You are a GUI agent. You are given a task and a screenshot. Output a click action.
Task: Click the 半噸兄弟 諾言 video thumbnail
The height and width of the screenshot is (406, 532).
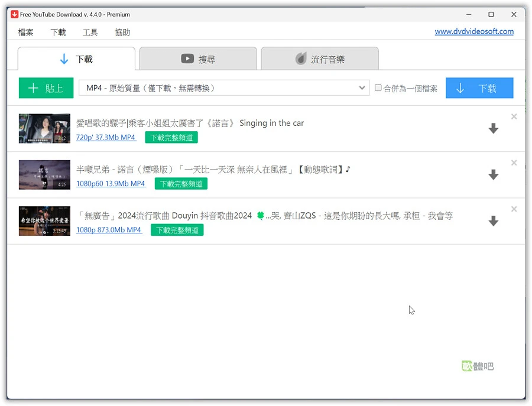44,174
